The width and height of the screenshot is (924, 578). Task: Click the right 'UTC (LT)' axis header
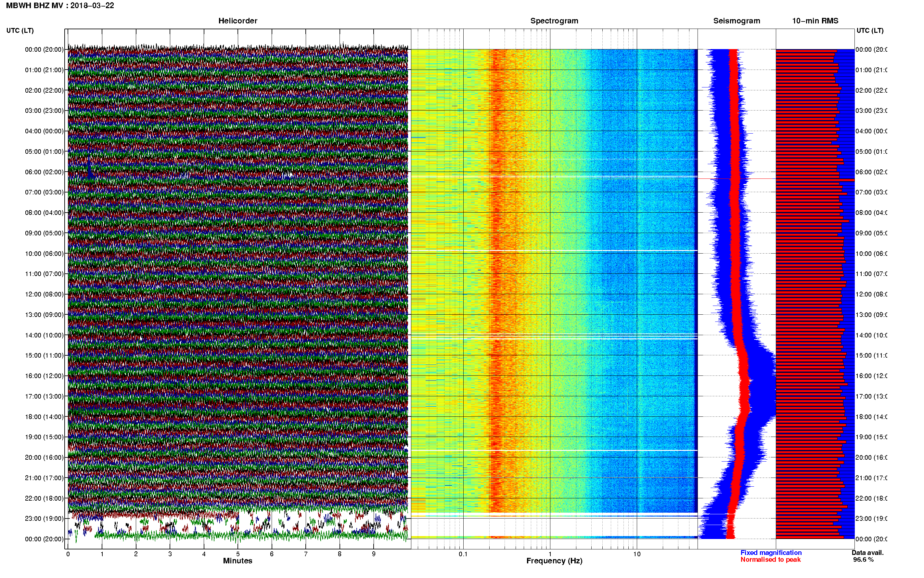pyautogui.click(x=870, y=31)
